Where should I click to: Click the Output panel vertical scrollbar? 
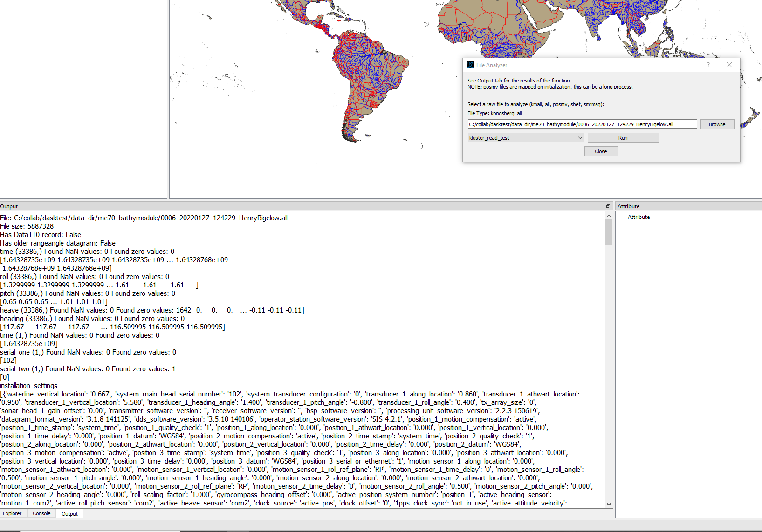609,233
